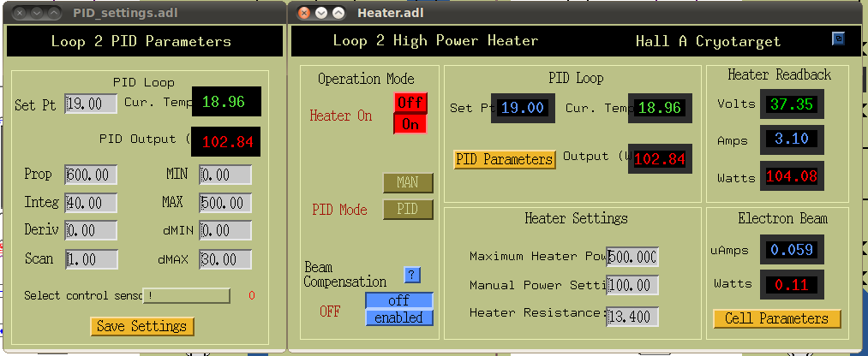Edit Manual Power Setting field 100.00
868x356 pixels.
(632, 285)
